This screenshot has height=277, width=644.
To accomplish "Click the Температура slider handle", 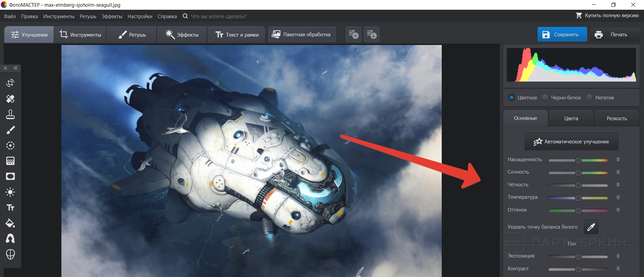I will tap(578, 198).
